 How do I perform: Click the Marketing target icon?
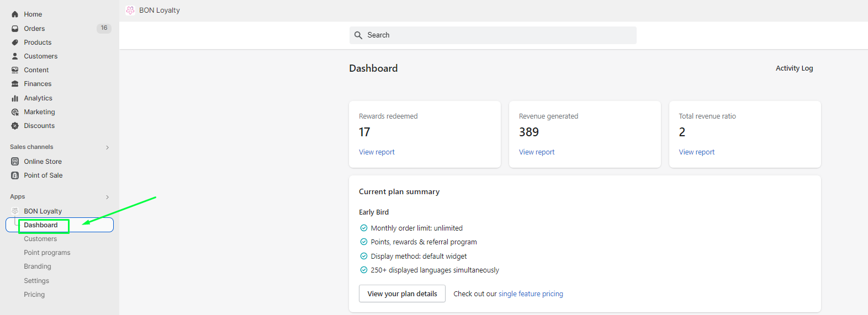(x=15, y=112)
